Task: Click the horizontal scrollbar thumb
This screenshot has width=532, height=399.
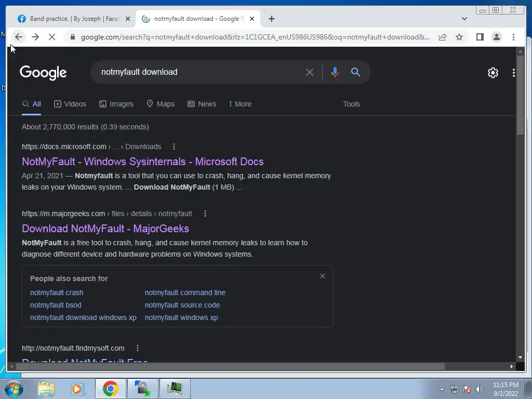Action: coord(230,366)
